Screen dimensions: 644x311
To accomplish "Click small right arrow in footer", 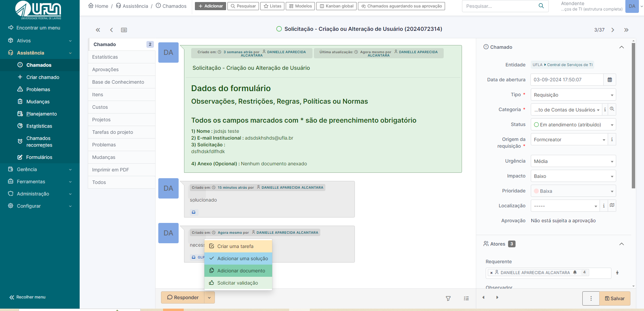I will (497, 297).
